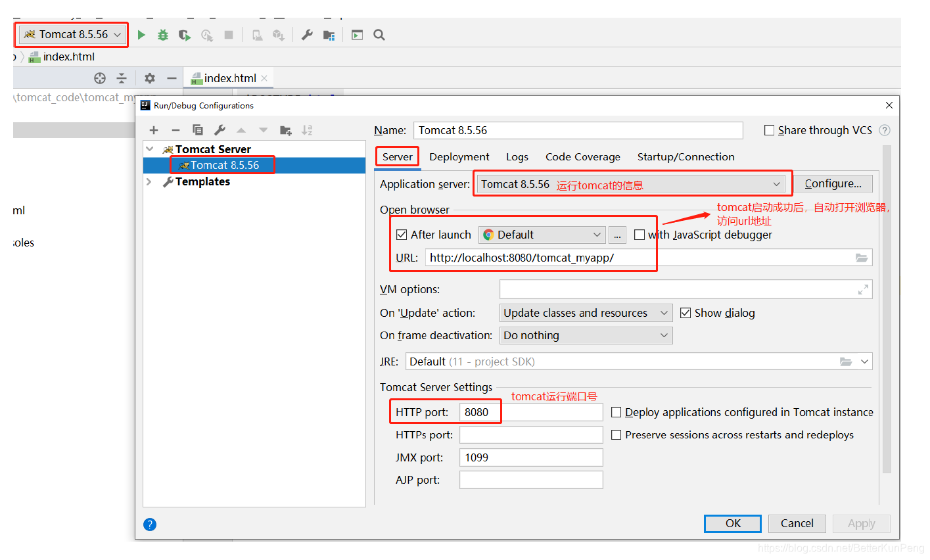This screenshot has height=560, width=930.
Task: Click the HTTPs port field
Action: (x=531, y=434)
